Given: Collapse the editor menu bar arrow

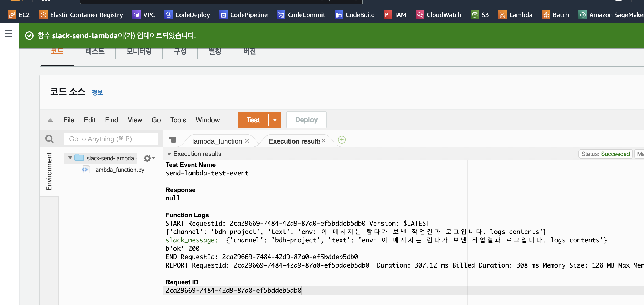Looking at the screenshot, I should pos(50,120).
